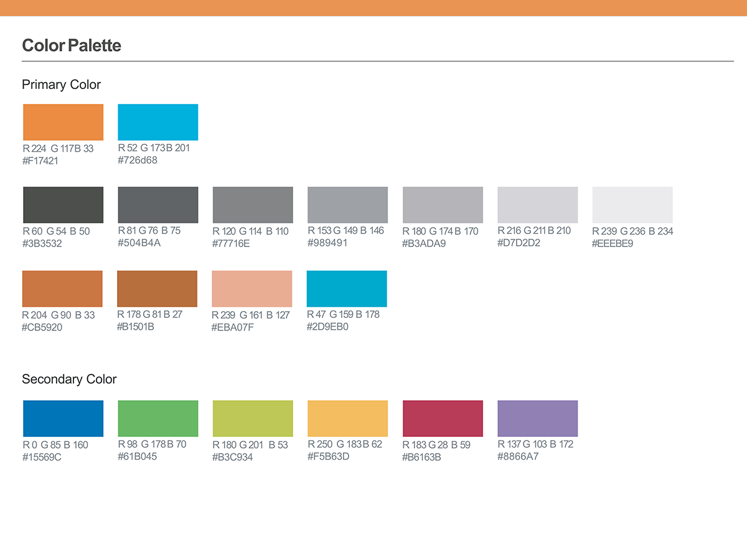Pick the brown-orange swatch #B1501B
The height and width of the screenshot is (560, 747).
[157, 289]
